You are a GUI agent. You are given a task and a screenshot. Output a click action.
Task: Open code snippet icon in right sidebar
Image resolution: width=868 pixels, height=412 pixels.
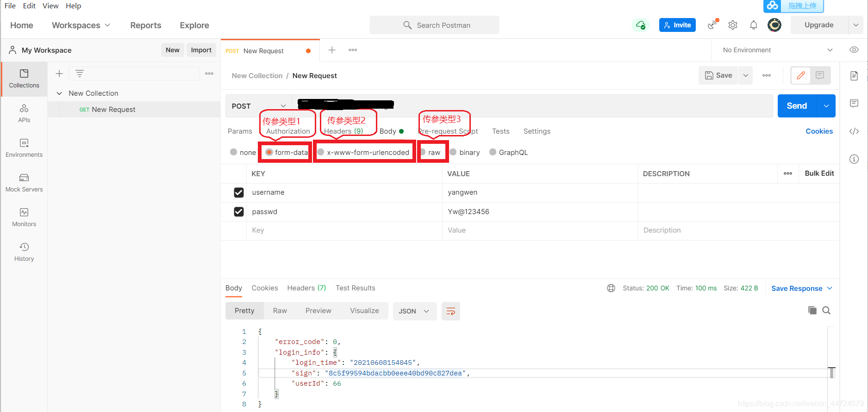click(x=854, y=131)
